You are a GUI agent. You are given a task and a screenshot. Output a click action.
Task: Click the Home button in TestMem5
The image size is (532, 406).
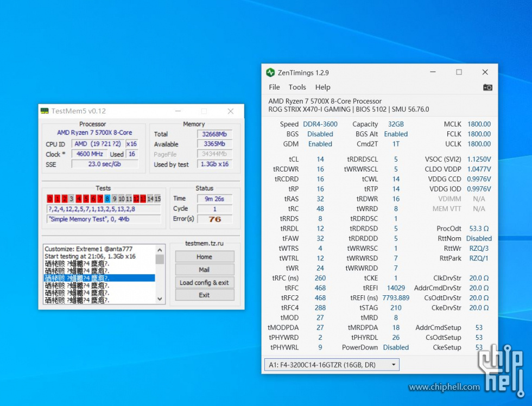pyautogui.click(x=205, y=257)
